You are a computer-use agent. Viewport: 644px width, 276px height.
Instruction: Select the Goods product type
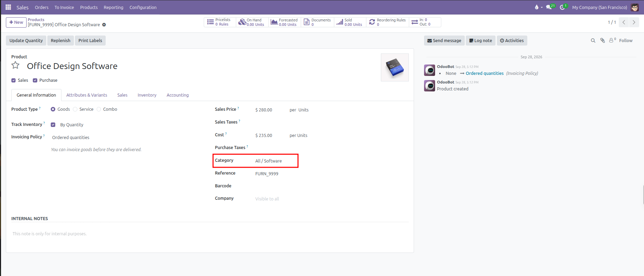tap(53, 109)
